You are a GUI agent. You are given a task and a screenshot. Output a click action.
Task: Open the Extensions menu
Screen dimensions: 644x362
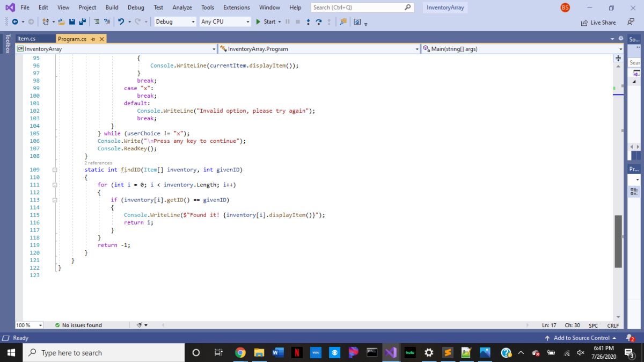236,8
